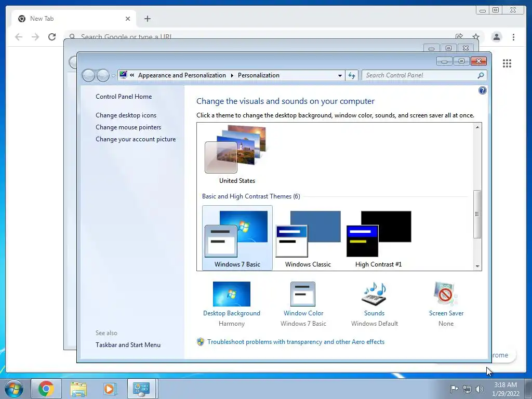The width and height of the screenshot is (532, 399).
Task: Select the New Tab browser tab
Action: (74, 19)
